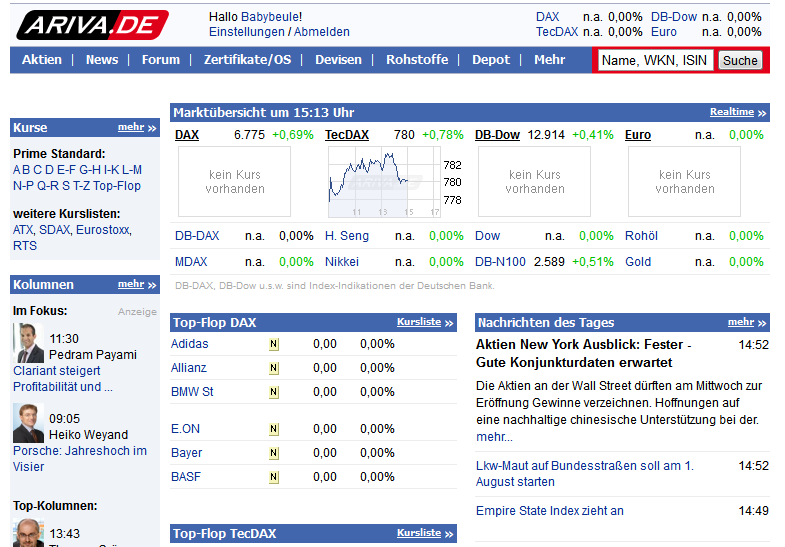Open the Mehr menu
The image size is (785, 547).
549,60
